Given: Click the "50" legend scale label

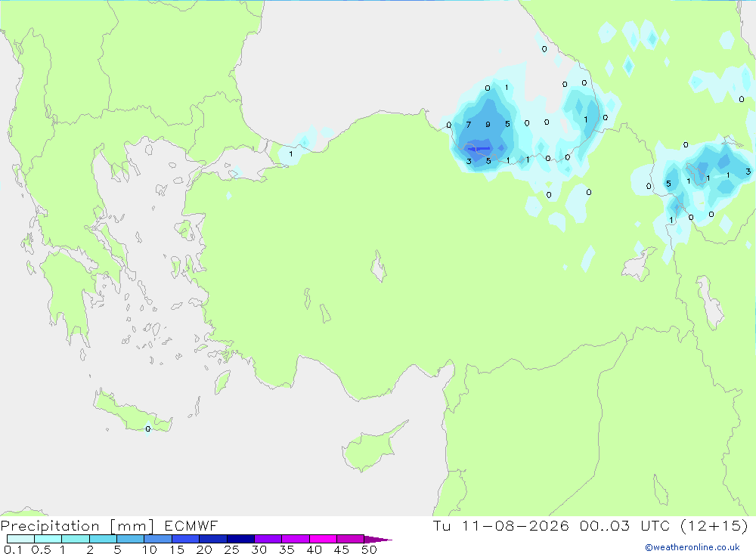Looking at the screenshot, I should click(x=369, y=549).
